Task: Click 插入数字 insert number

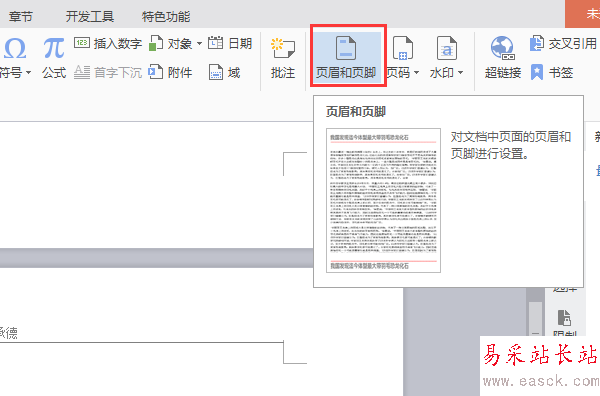Action: tap(108, 44)
